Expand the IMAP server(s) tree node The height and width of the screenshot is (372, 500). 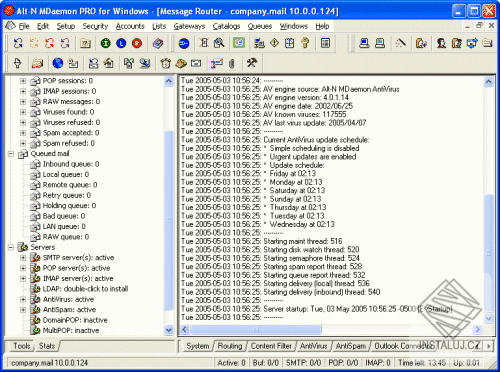click(x=23, y=278)
